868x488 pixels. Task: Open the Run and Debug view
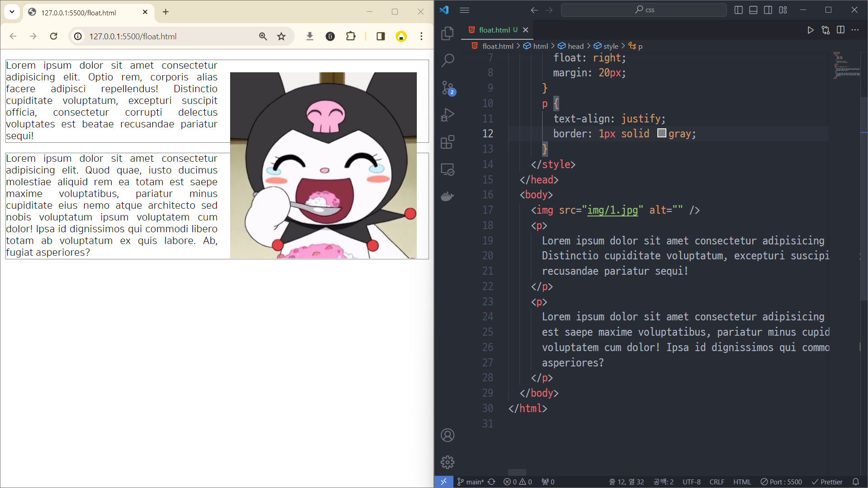[447, 115]
